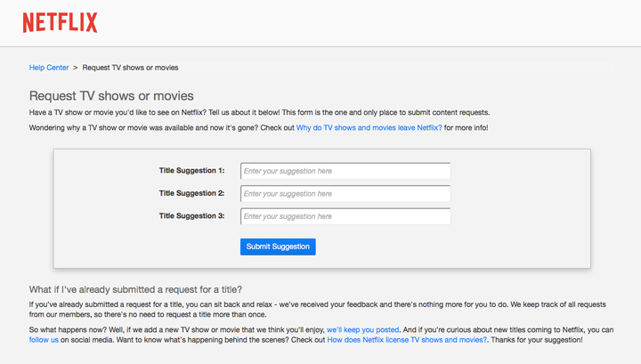Click the breadcrumb separator arrow after Help Center
This screenshot has width=641, height=364.
tap(76, 68)
